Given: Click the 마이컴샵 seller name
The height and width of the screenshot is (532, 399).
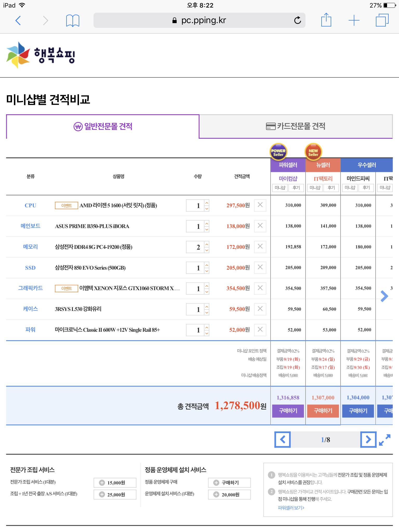Looking at the screenshot, I should 288,178.
